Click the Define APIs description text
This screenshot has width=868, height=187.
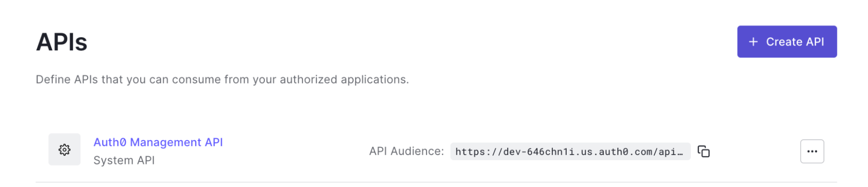[x=222, y=79]
